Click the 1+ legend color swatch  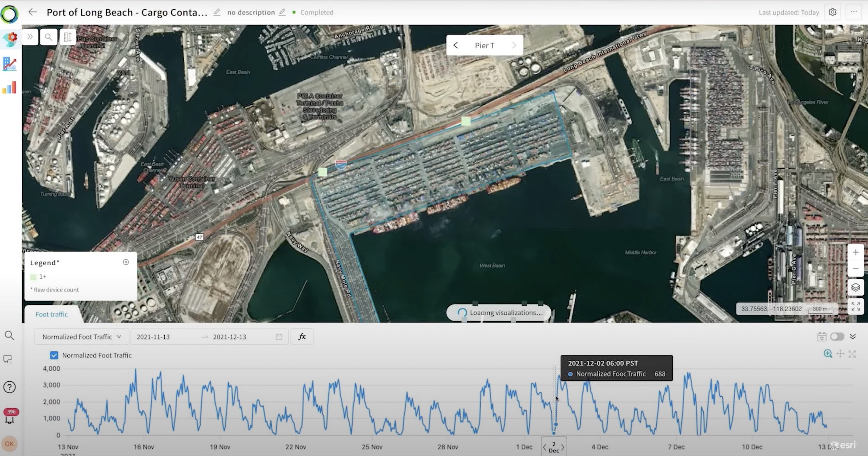coord(33,277)
